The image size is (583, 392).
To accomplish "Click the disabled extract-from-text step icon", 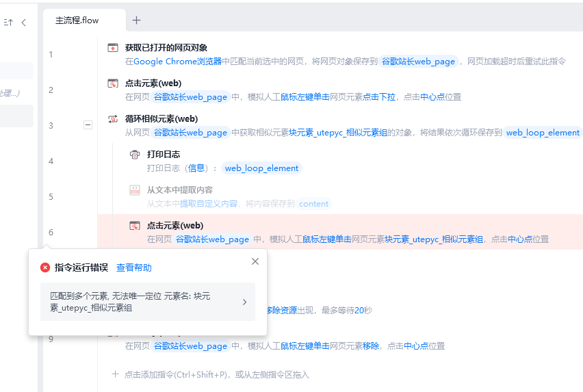I will (135, 190).
